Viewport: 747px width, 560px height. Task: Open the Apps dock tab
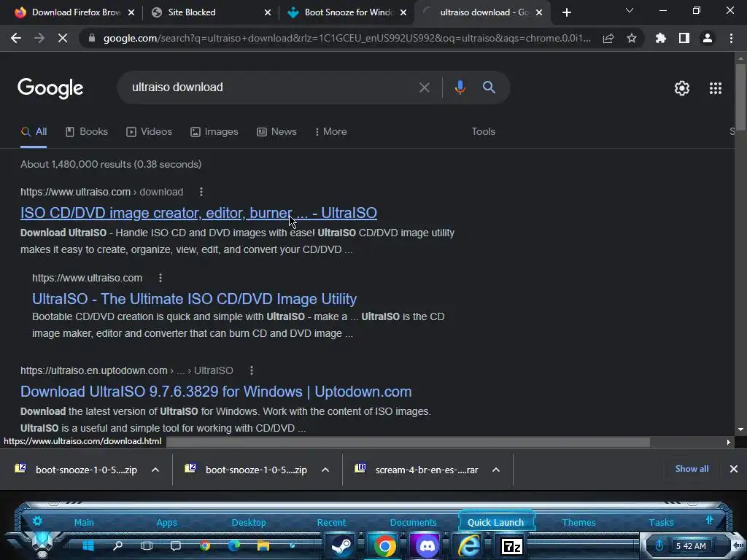167,522
